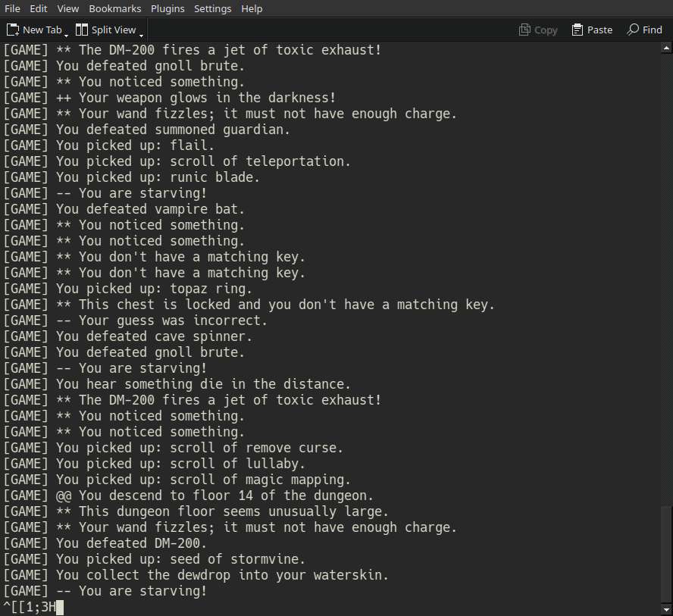Click the New Tab icon
Viewport: 673px width, 616px height.
click(x=13, y=30)
